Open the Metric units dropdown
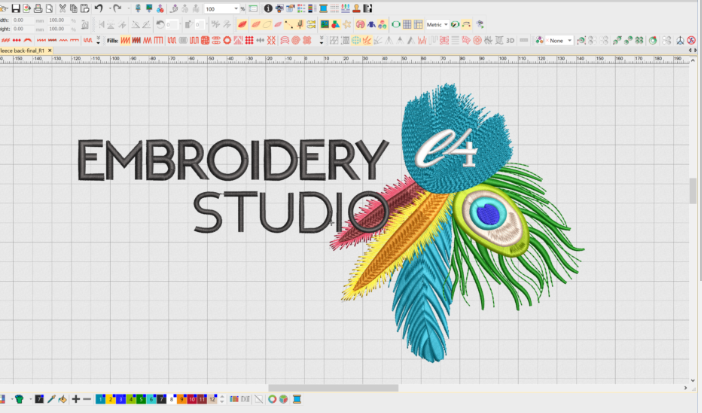 pos(437,25)
